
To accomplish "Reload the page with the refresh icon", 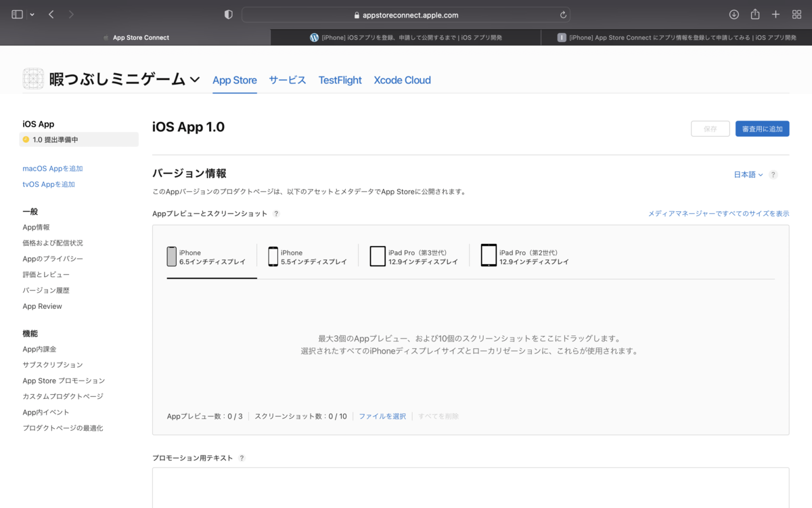I will (x=563, y=14).
